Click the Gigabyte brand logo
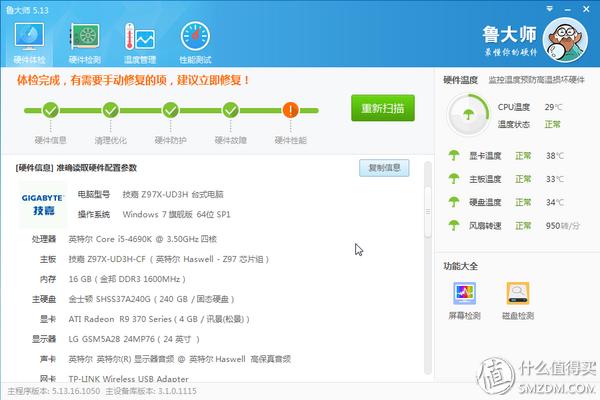 [43, 204]
